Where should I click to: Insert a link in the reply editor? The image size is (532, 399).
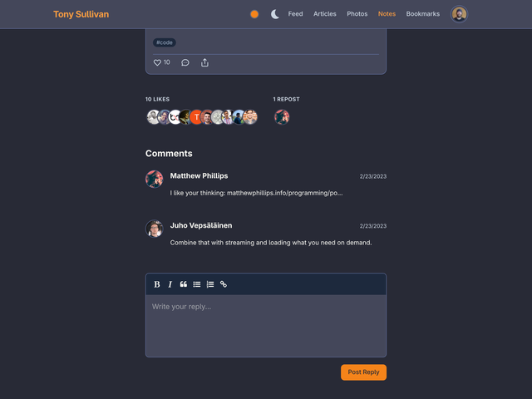(224, 284)
